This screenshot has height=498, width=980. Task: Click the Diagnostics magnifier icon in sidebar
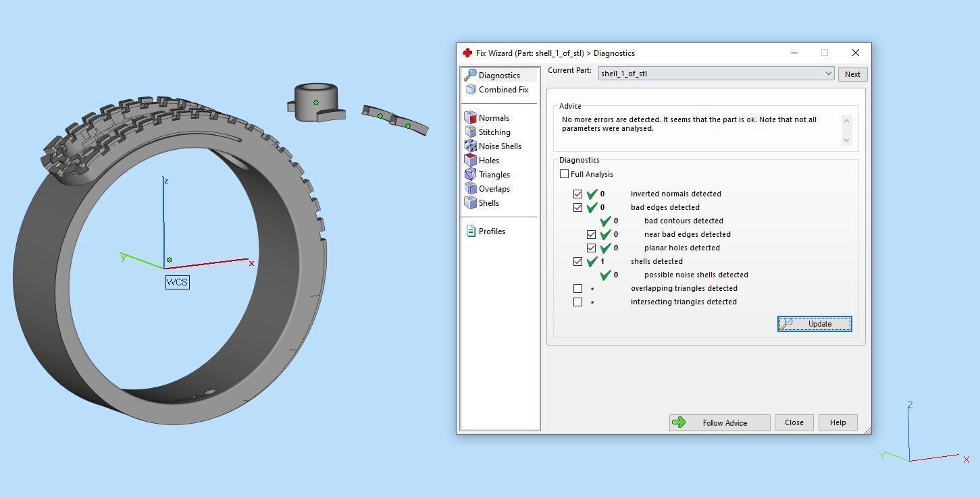470,75
